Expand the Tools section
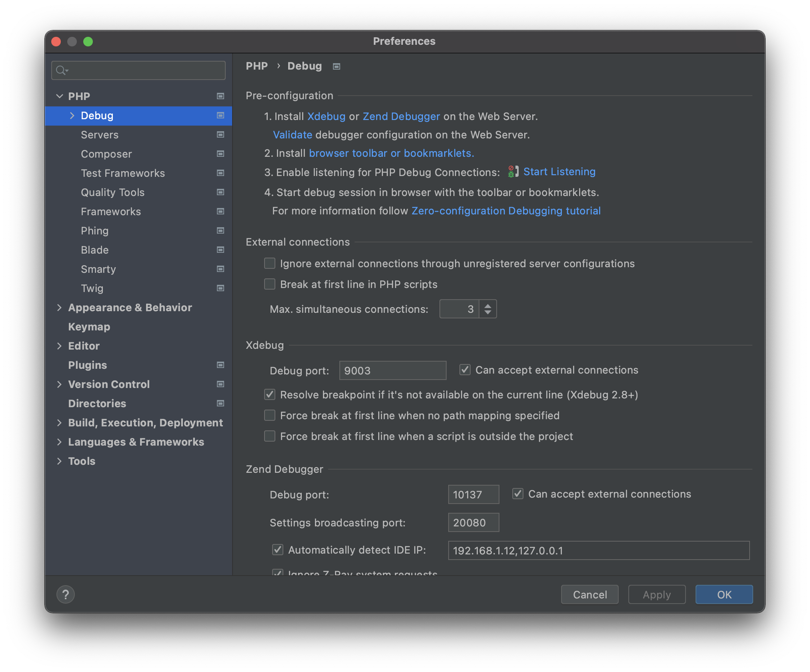Viewport: 810px width, 672px height. point(59,461)
